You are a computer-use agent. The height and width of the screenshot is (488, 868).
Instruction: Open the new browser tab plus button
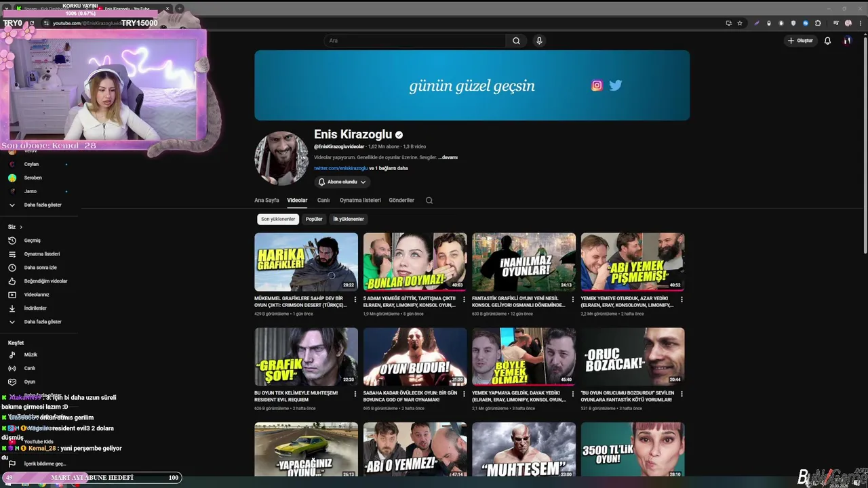coord(179,9)
